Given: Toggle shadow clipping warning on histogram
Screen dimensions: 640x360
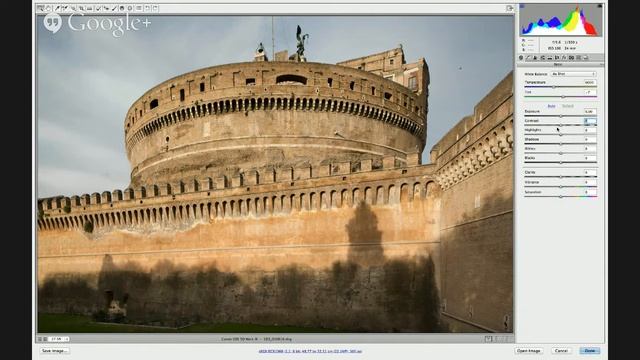Looking at the screenshot, I should pyautogui.click(x=522, y=6).
